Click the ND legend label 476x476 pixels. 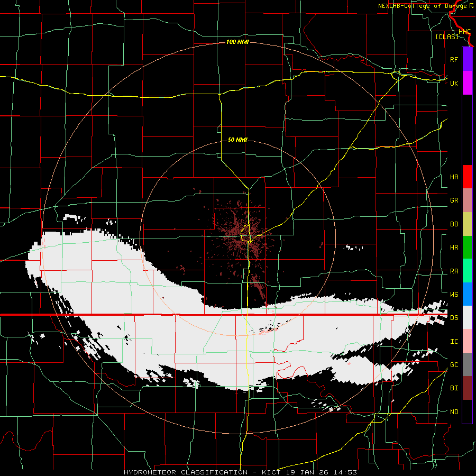(454, 412)
